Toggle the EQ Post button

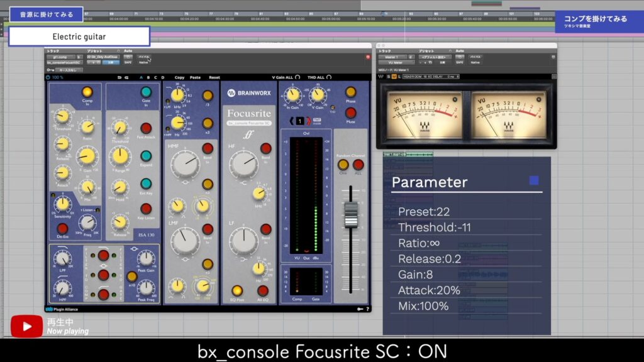[237, 290]
